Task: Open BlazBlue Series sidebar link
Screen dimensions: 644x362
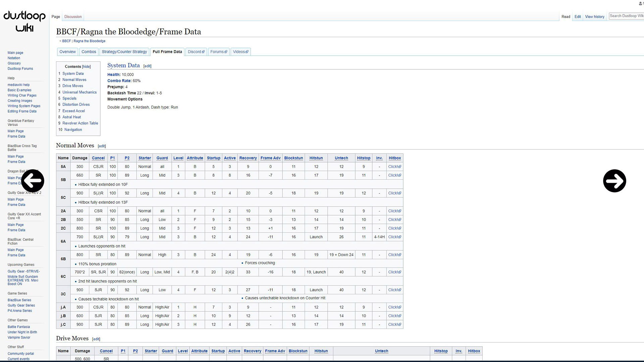Action: point(19,300)
